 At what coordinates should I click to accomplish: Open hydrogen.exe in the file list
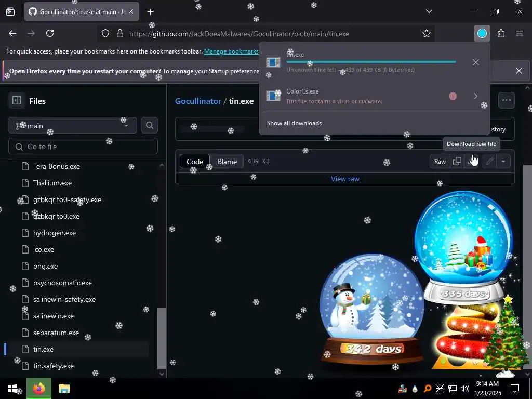54,233
